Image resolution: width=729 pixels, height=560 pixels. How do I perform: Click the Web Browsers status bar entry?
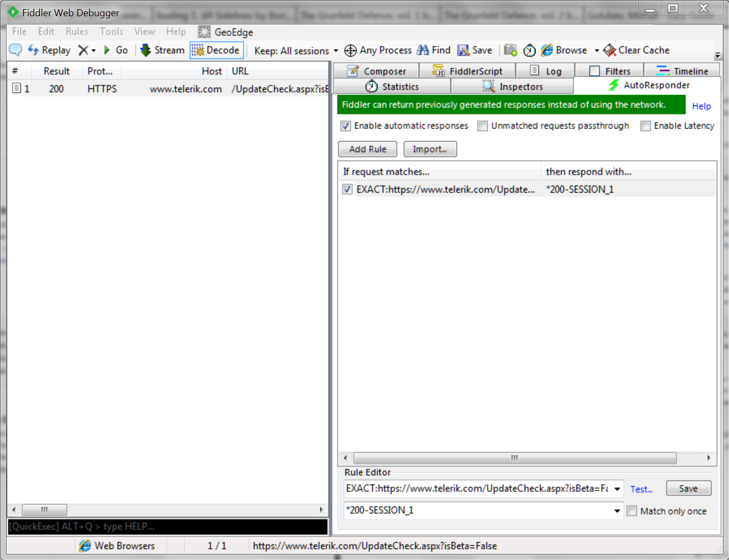tap(117, 546)
